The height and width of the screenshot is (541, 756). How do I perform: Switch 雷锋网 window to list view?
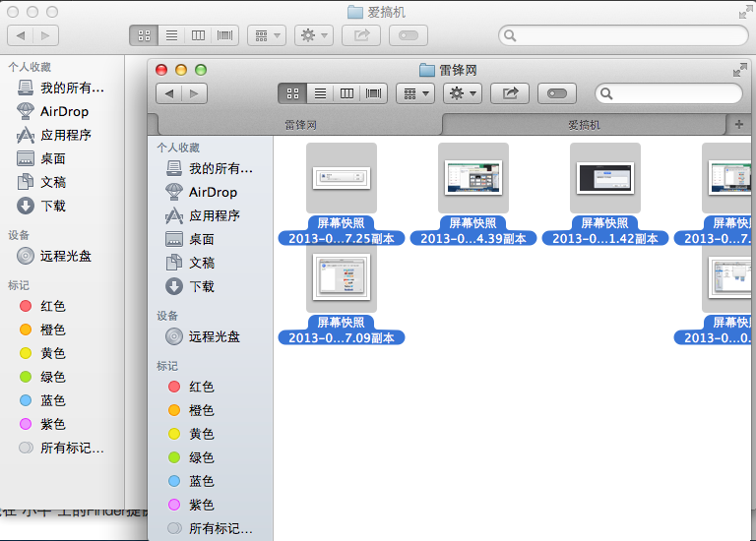pos(320,93)
